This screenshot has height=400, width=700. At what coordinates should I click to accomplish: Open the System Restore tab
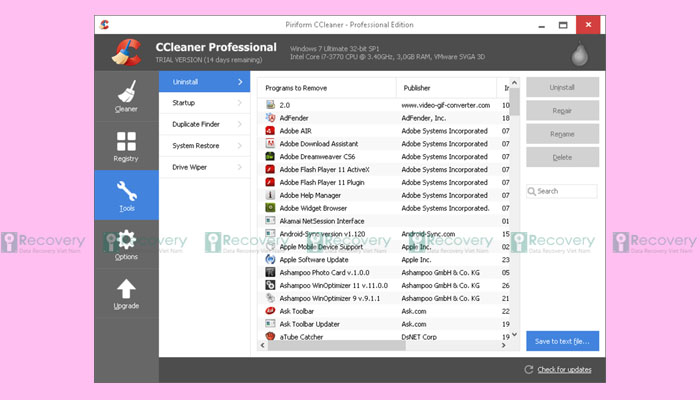point(204,146)
